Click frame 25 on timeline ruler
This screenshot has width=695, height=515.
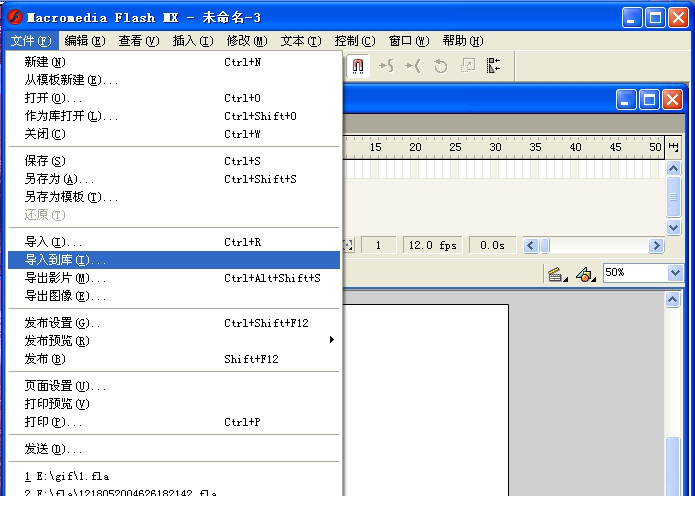pyautogui.click(x=455, y=147)
